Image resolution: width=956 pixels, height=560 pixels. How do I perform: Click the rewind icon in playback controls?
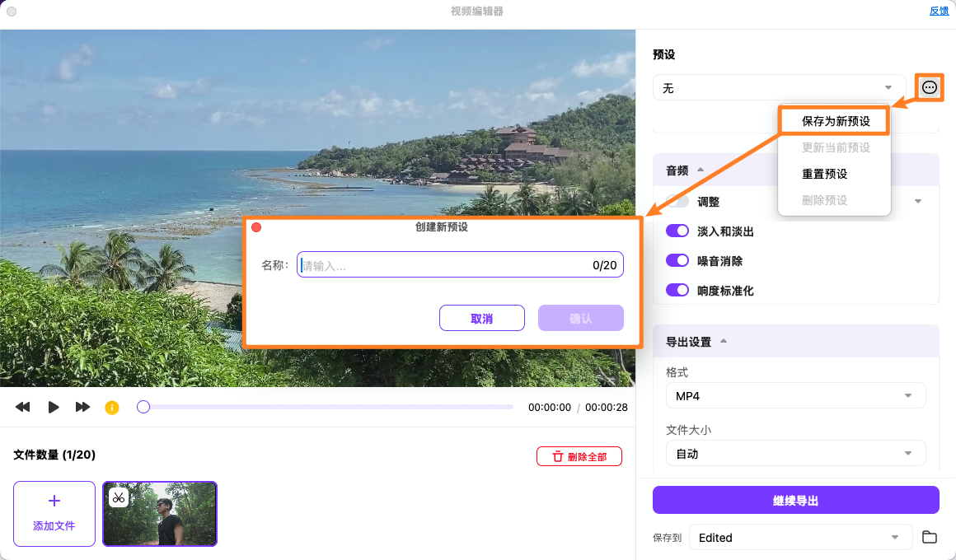tap(22, 406)
